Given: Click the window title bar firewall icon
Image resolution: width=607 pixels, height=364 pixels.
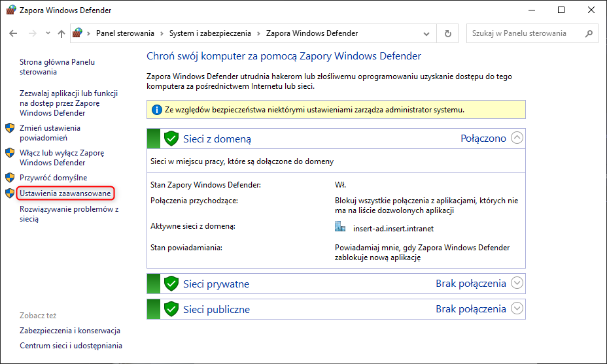Looking at the screenshot, I should click(x=11, y=10).
